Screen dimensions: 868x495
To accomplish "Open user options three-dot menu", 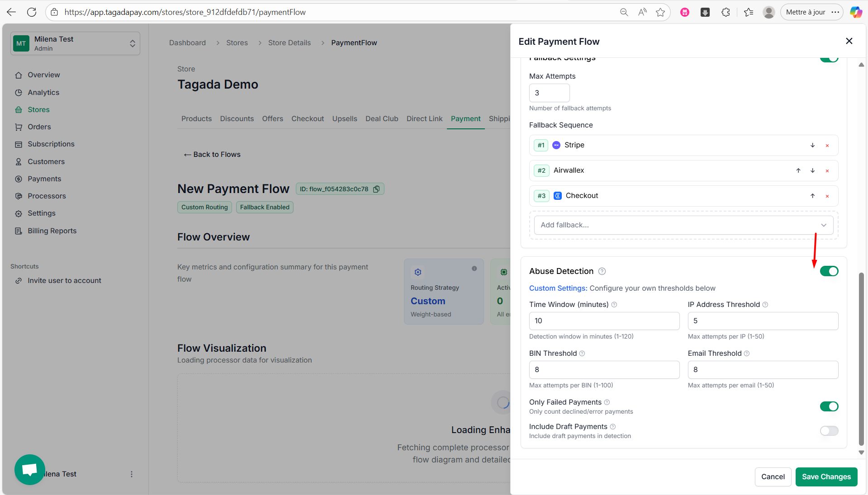I will [x=132, y=474].
